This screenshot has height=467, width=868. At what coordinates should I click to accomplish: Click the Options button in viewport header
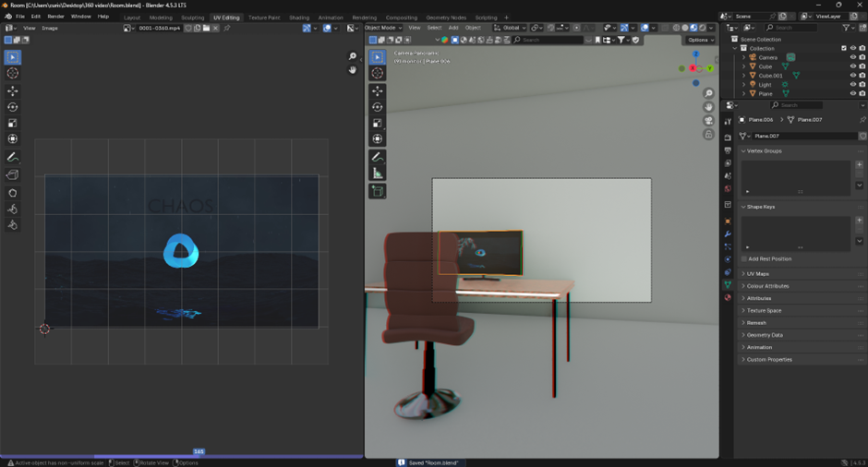[x=699, y=40]
